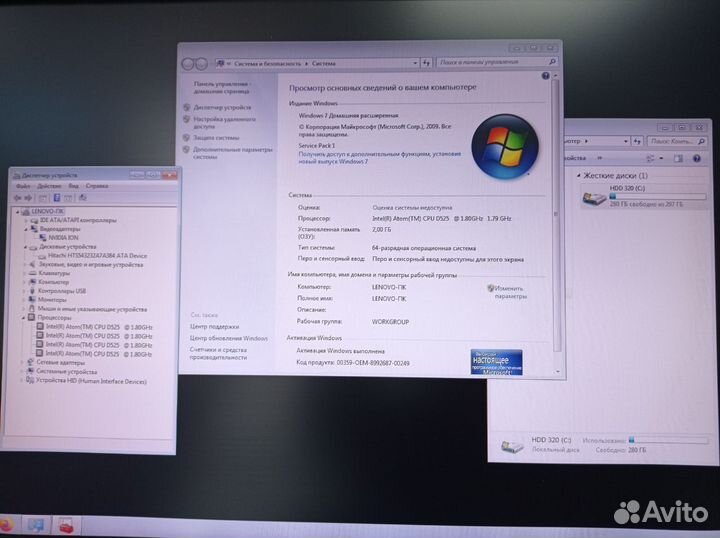This screenshot has width=720, height=538.
Task: Open Диспетчер устройств link in System sidebar
Action: pyautogui.click(x=222, y=107)
